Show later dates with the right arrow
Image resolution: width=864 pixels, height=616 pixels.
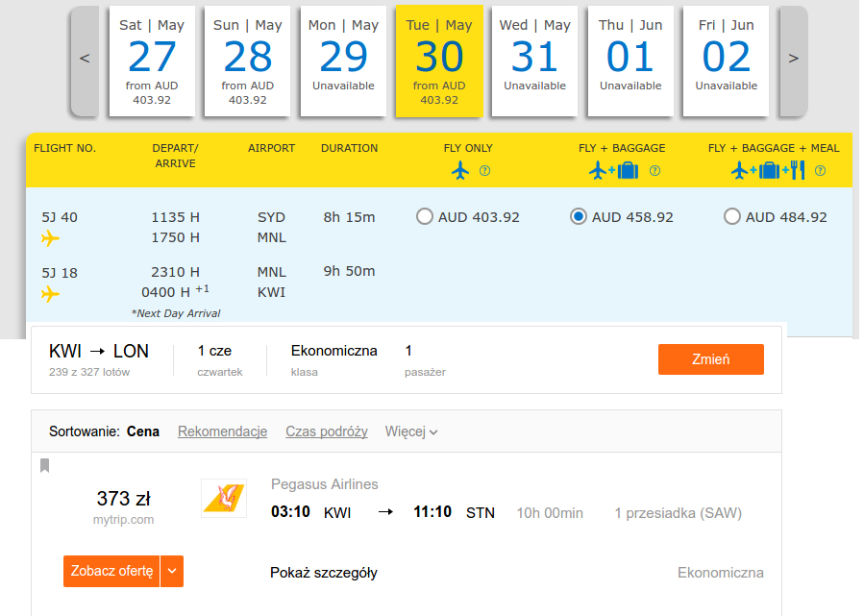(x=794, y=59)
